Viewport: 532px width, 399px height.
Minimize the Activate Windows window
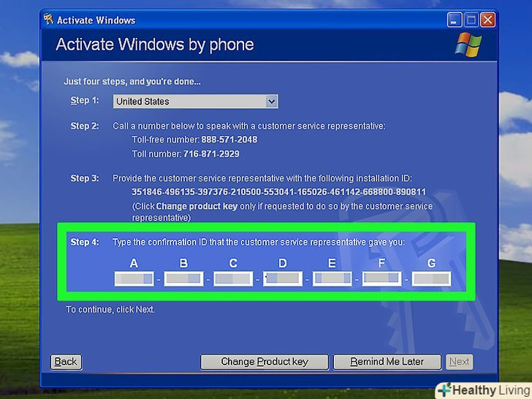(455, 20)
